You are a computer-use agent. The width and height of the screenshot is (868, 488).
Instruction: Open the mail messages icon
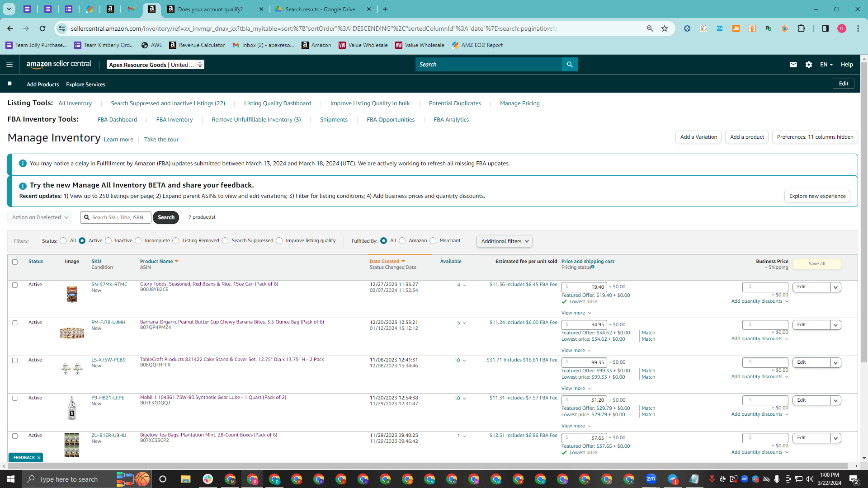(x=793, y=65)
